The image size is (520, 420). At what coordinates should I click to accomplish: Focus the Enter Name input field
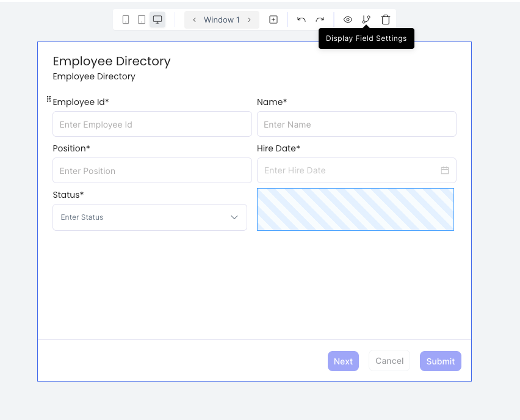356,124
